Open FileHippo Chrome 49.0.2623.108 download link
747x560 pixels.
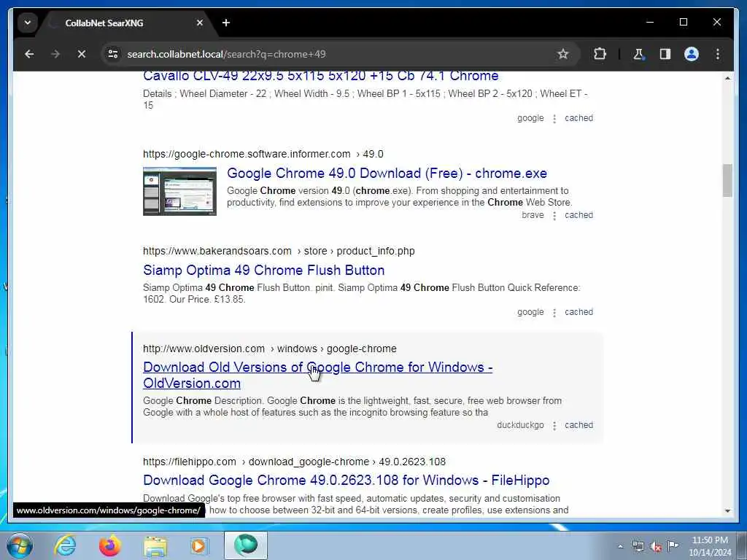click(346, 480)
